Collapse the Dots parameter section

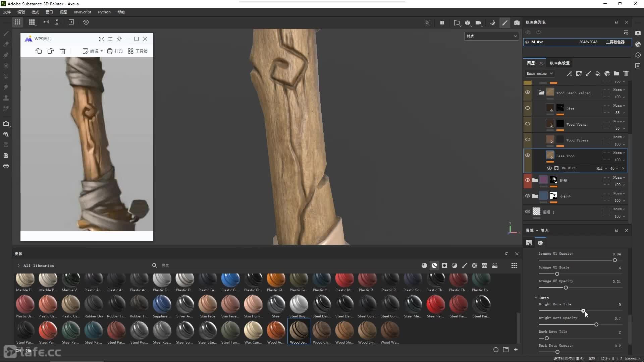coord(536,298)
